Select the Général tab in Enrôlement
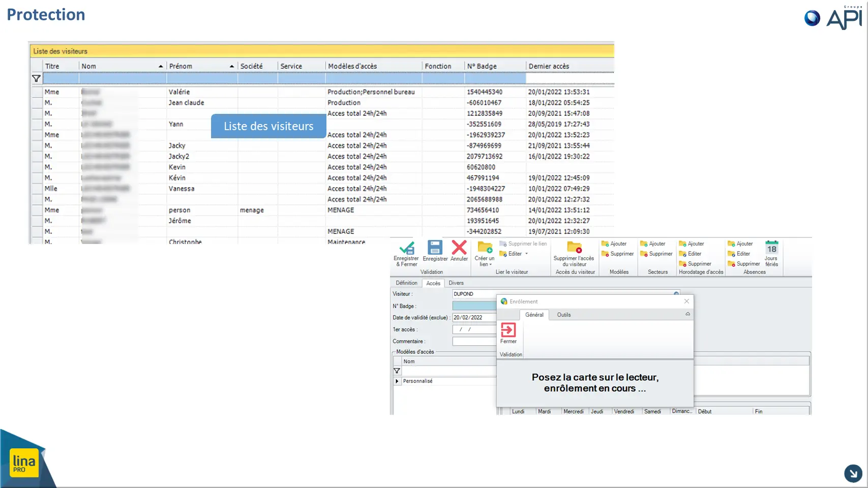868x488 pixels. click(x=534, y=315)
